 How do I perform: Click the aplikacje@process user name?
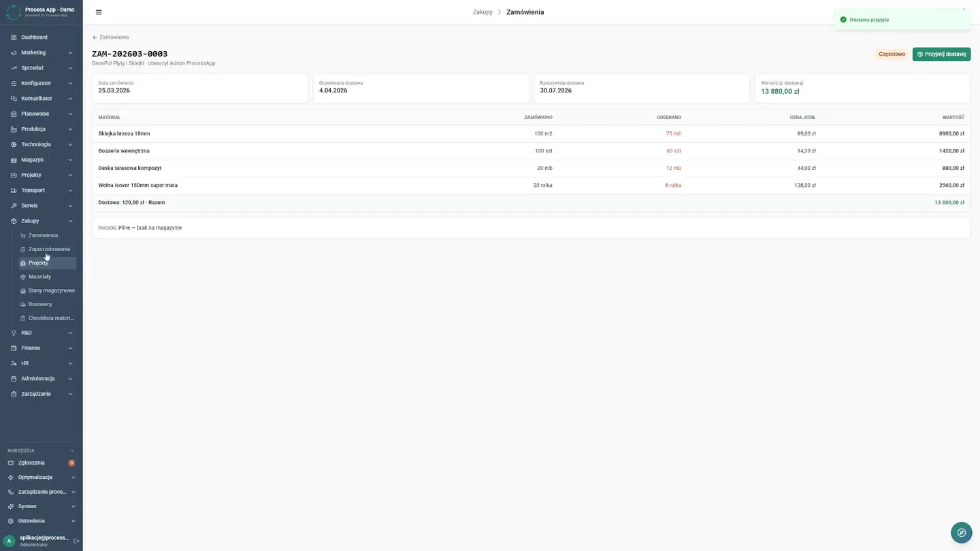[x=44, y=538]
